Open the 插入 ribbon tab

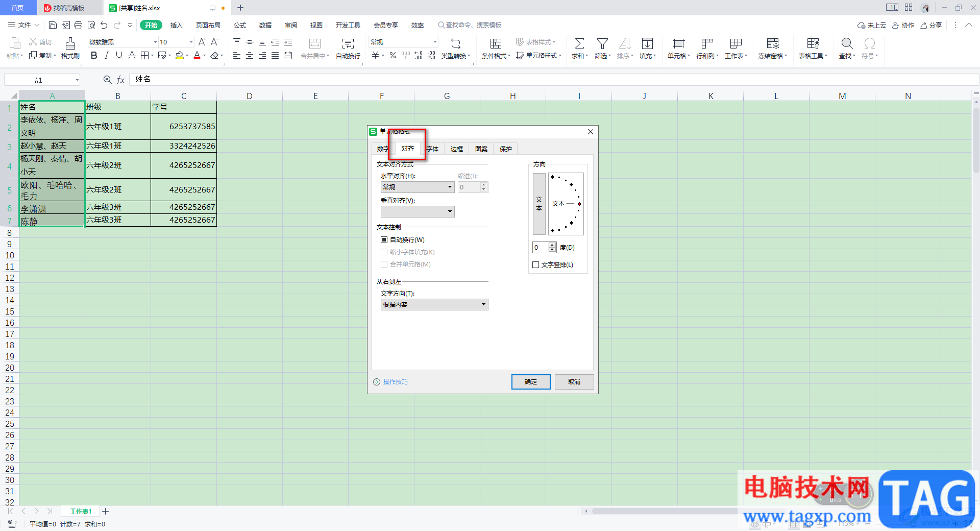tap(177, 25)
